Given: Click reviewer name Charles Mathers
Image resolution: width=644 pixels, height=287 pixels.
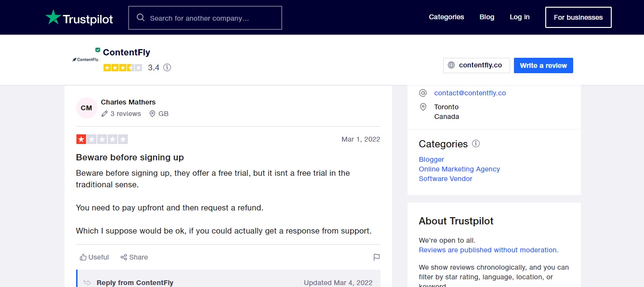Looking at the screenshot, I should (128, 102).
